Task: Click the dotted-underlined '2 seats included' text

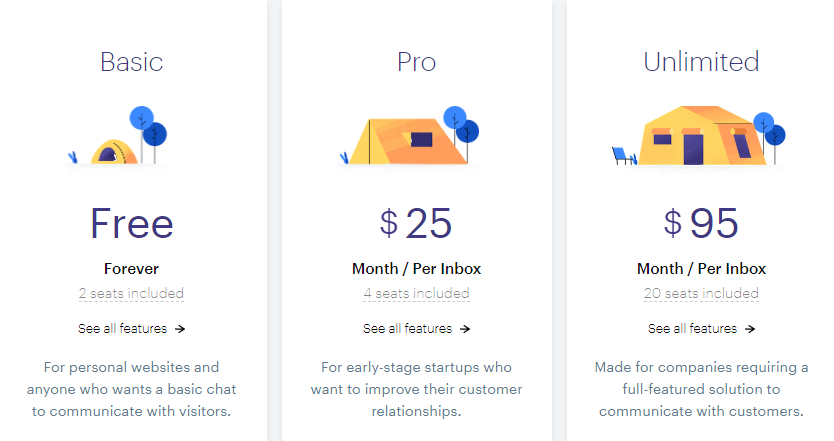Action: [x=131, y=294]
